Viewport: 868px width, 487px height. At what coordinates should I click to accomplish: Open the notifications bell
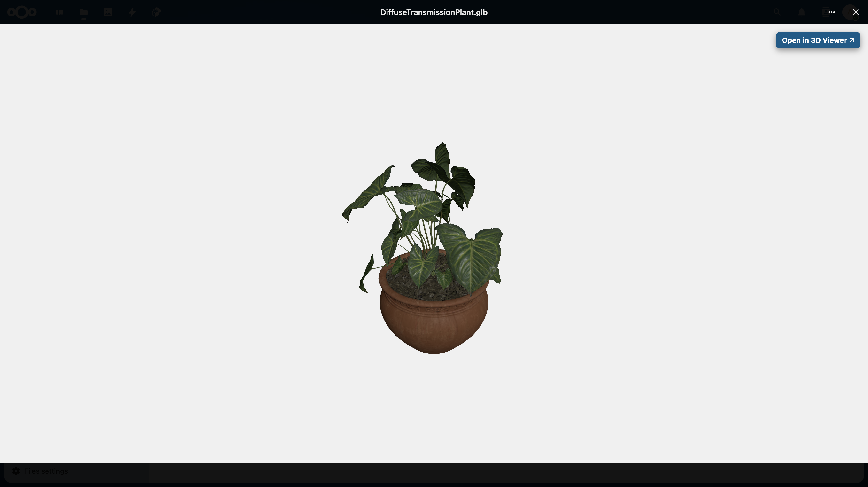pos(801,12)
